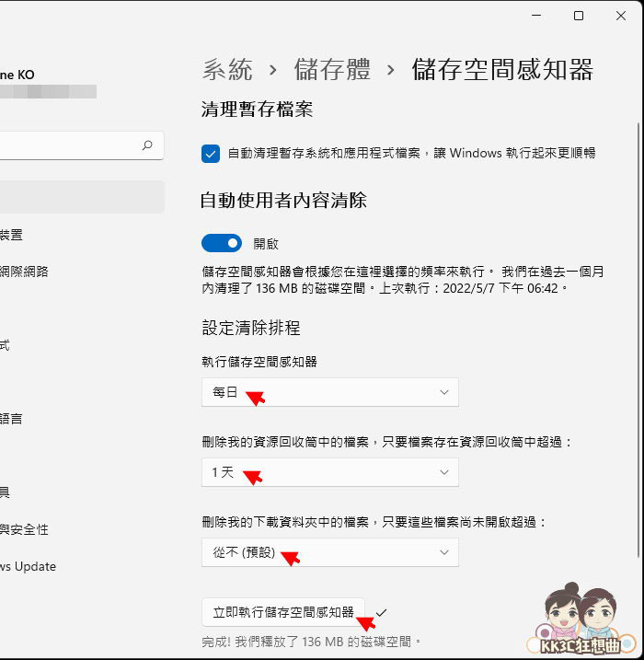Viewport: 644px width, 660px height.
Task: Uncheck 自動清理暫存系統和應用程式檔案 checkbox
Action: point(211,154)
